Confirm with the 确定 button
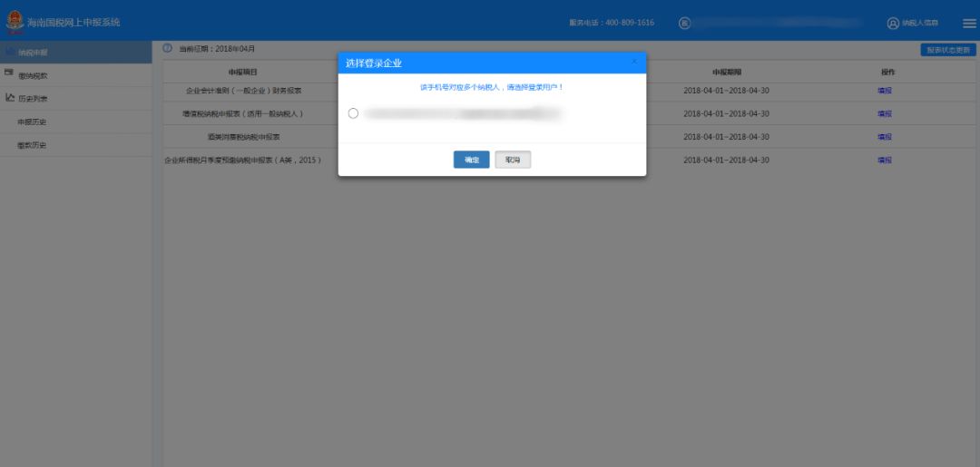980x467 pixels. (x=471, y=160)
